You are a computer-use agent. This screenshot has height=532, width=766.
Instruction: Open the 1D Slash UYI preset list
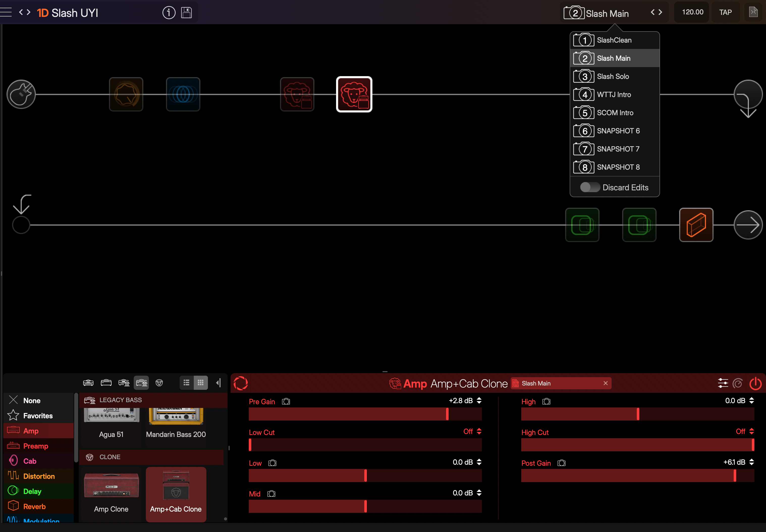click(x=67, y=13)
